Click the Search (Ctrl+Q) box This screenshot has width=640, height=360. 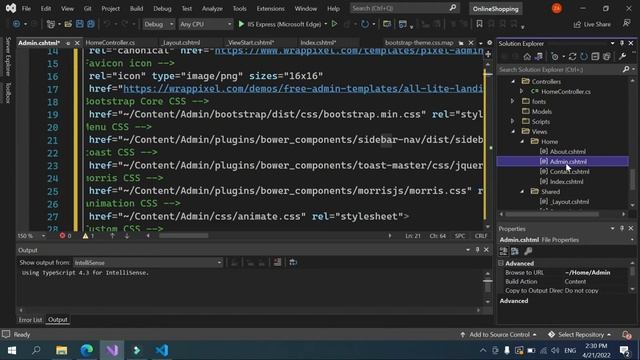404,8
